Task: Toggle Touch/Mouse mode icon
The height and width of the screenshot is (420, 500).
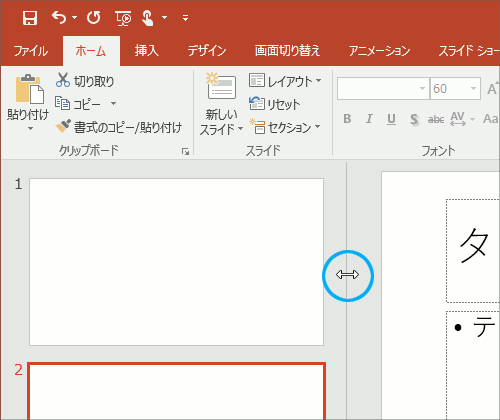Action: [x=147, y=18]
